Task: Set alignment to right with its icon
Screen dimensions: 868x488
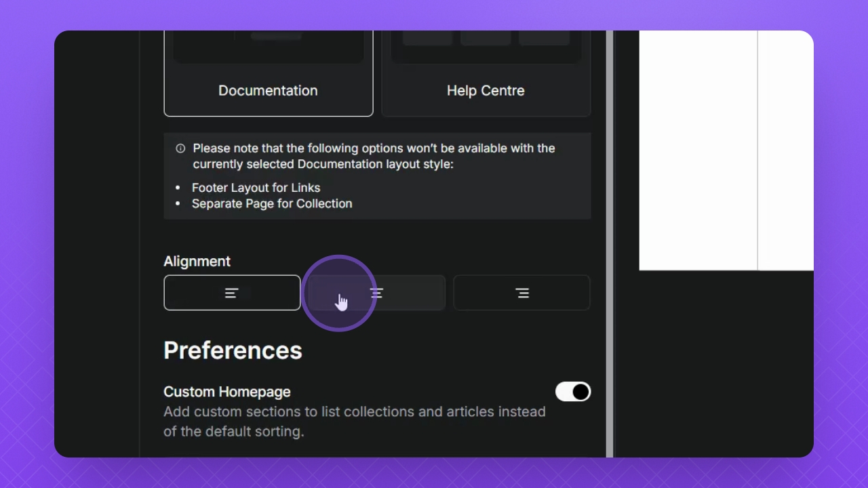Action: point(521,293)
